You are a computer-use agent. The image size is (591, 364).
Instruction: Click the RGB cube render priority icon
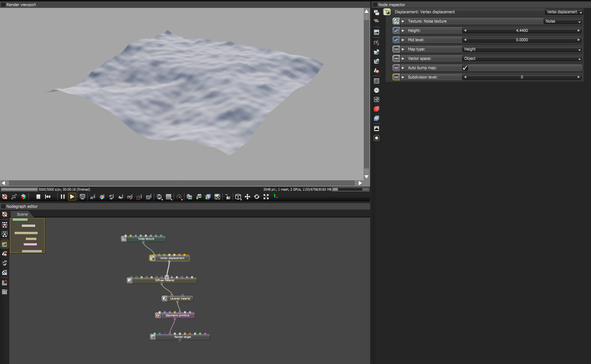tap(23, 197)
